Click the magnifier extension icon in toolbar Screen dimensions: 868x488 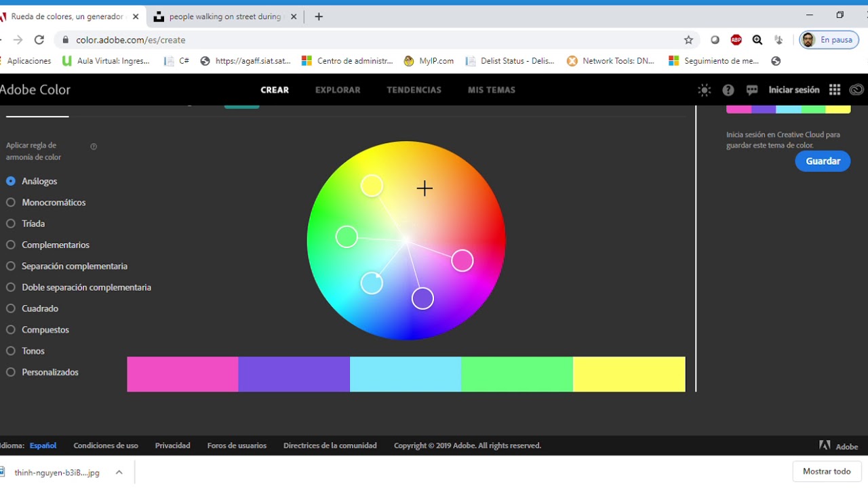757,40
